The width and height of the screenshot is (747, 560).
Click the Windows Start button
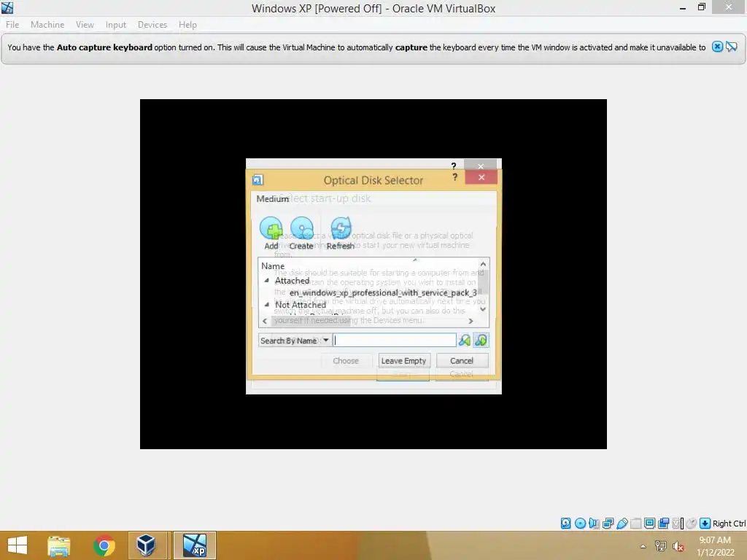(x=18, y=545)
